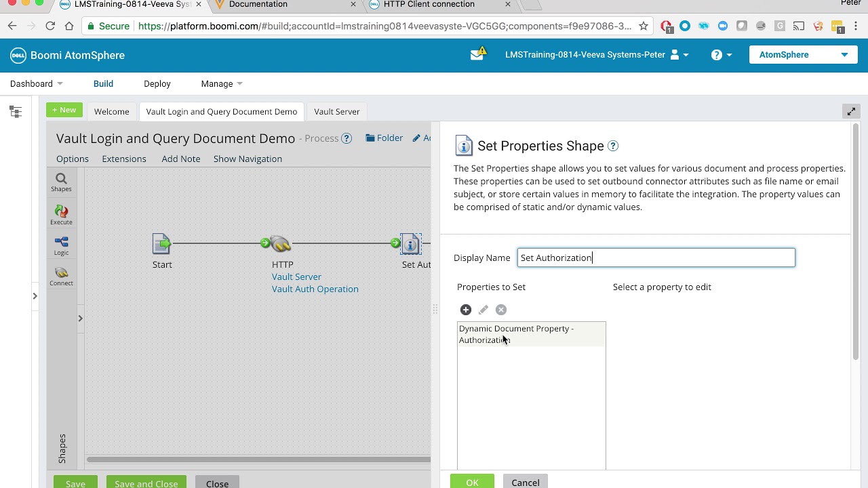Click the Display Name input field
This screenshot has height=488, width=868.
[x=656, y=258]
